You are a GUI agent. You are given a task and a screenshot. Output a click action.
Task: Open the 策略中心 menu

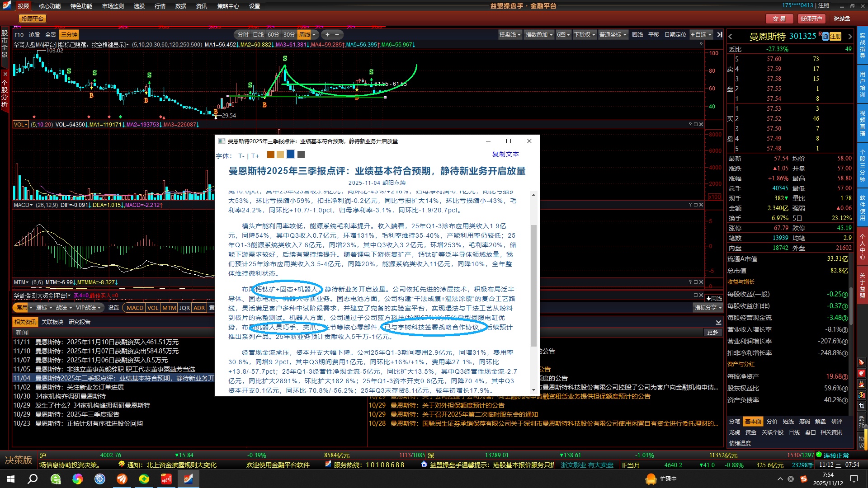tap(228, 6)
